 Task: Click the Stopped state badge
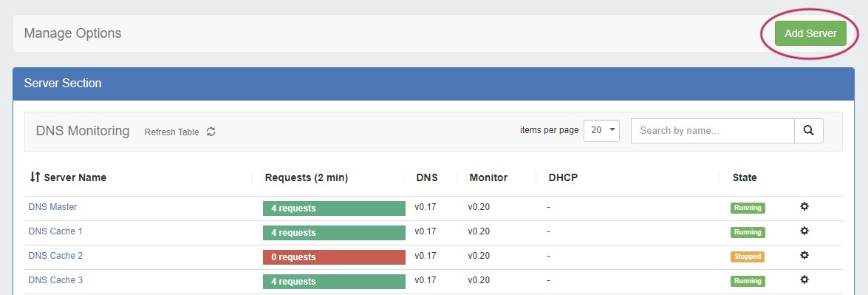coord(748,257)
